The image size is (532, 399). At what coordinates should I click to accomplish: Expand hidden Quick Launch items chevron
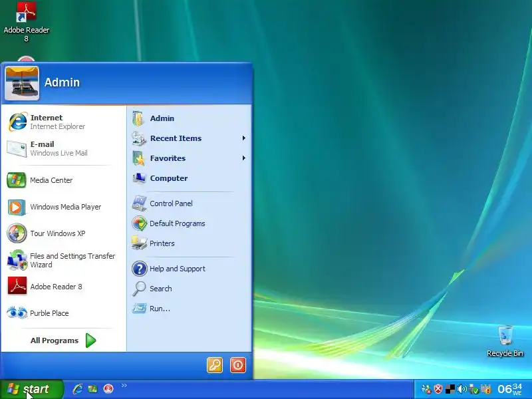124,386
